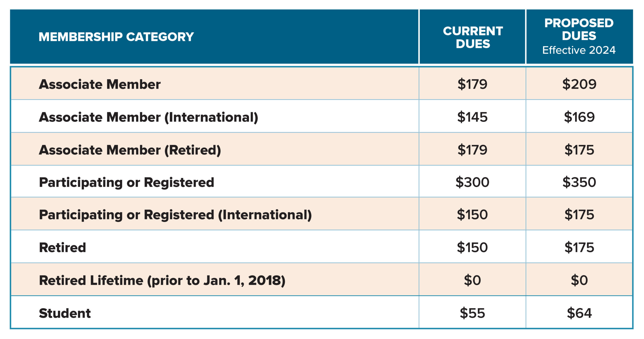The image size is (644, 339).
Task: Click the $209 proposed dues cell
Action: [579, 84]
